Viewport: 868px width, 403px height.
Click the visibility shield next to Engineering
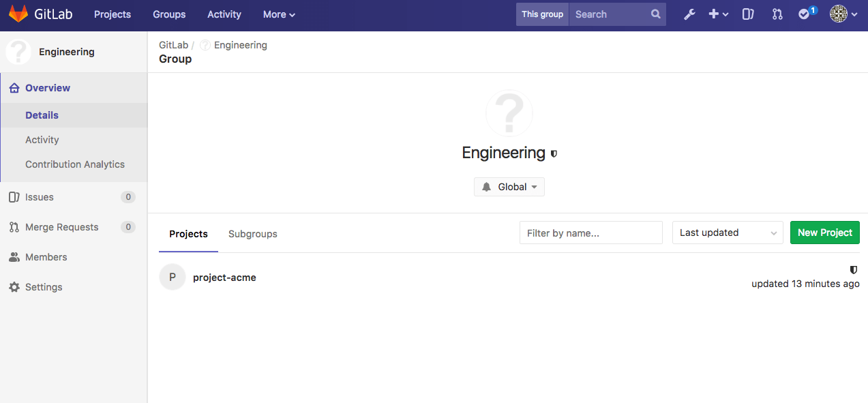click(x=553, y=153)
